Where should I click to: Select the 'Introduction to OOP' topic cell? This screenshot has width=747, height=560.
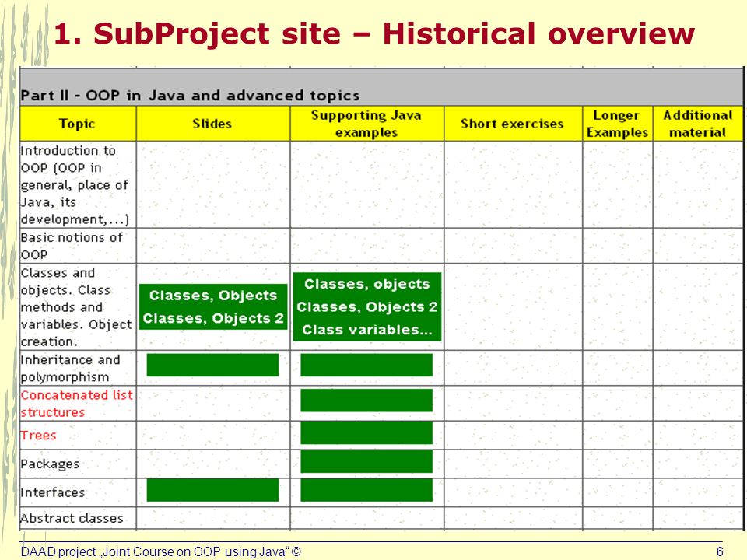click(78, 185)
